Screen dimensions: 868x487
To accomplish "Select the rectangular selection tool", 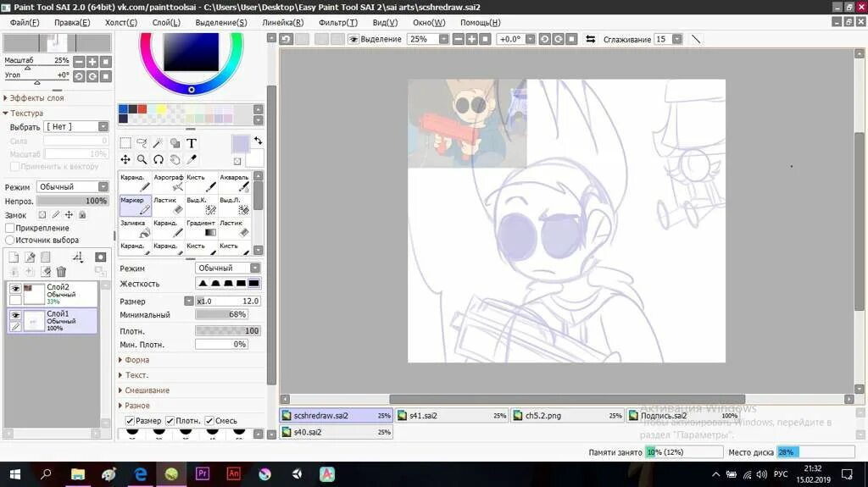I will [x=125, y=143].
